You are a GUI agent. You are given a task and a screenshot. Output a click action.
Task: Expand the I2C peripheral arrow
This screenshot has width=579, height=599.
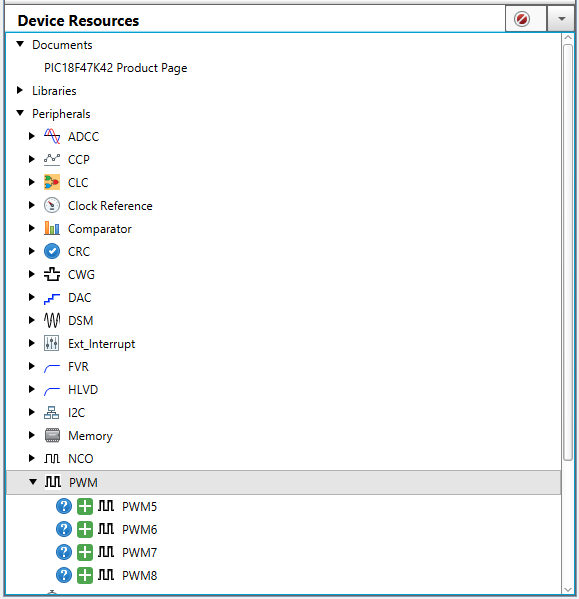[x=32, y=412]
